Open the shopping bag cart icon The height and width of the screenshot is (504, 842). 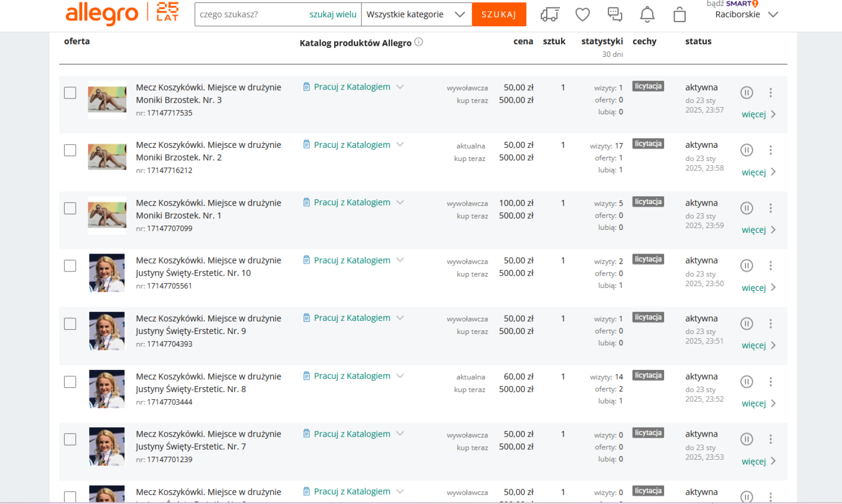(679, 14)
